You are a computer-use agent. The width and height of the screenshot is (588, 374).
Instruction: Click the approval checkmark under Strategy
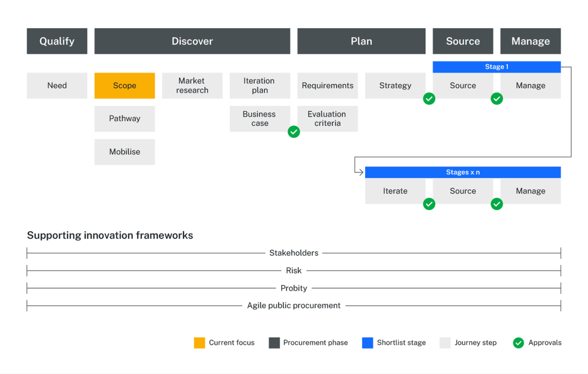point(429,99)
